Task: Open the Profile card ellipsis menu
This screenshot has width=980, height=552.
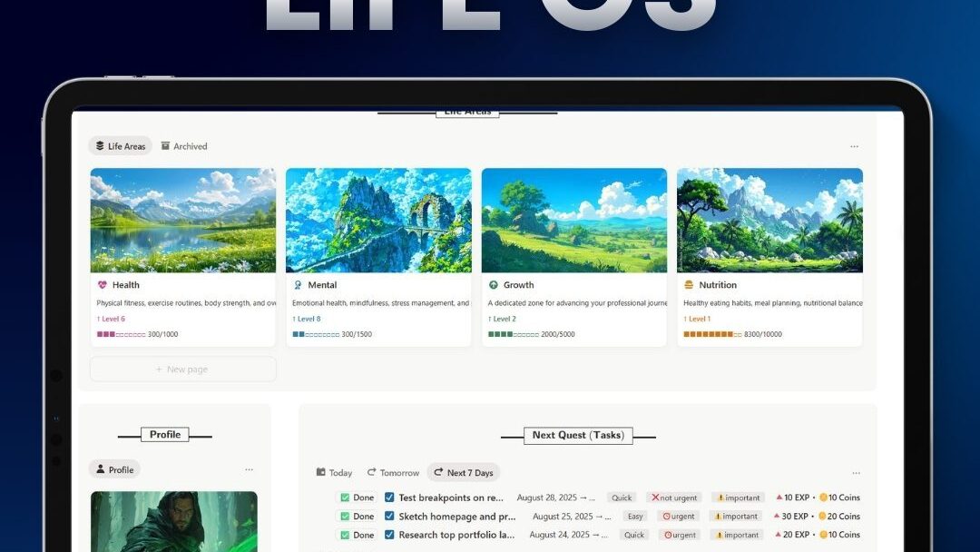Action: (250, 469)
